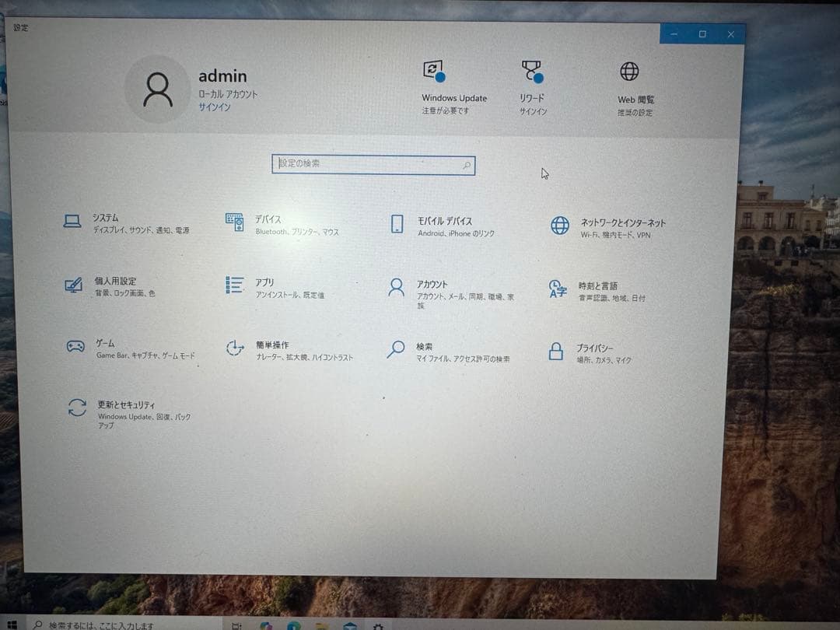The image size is (840, 630).
Task: Open the 検索 settings category
Action: (x=448, y=352)
